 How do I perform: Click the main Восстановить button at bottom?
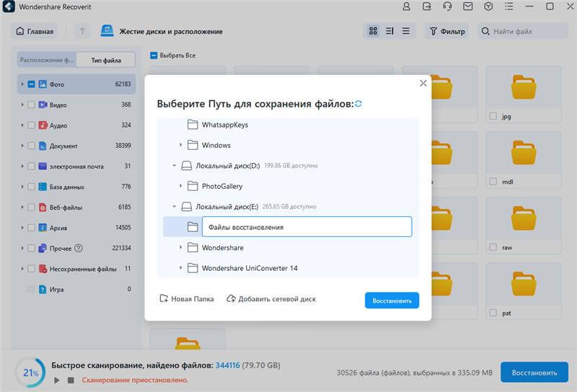point(534,373)
